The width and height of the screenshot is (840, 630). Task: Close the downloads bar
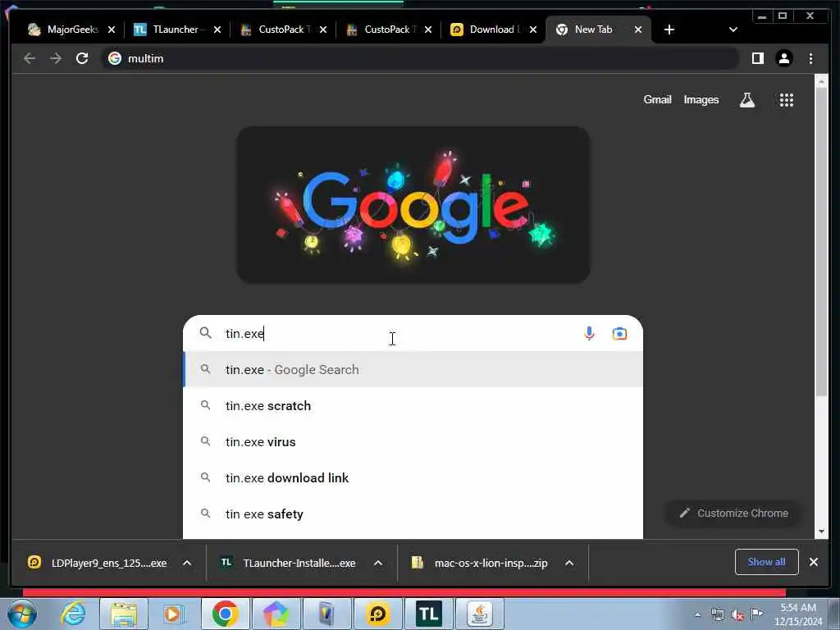coord(814,562)
